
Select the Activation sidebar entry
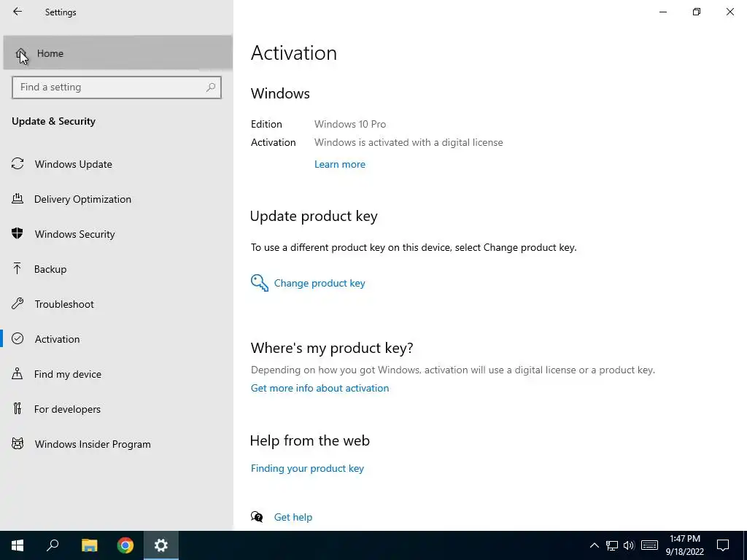117,339
